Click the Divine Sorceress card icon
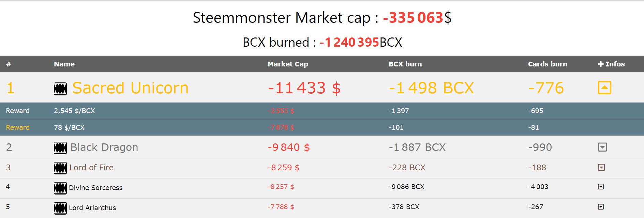The height and width of the screenshot is (218, 644). point(60,188)
